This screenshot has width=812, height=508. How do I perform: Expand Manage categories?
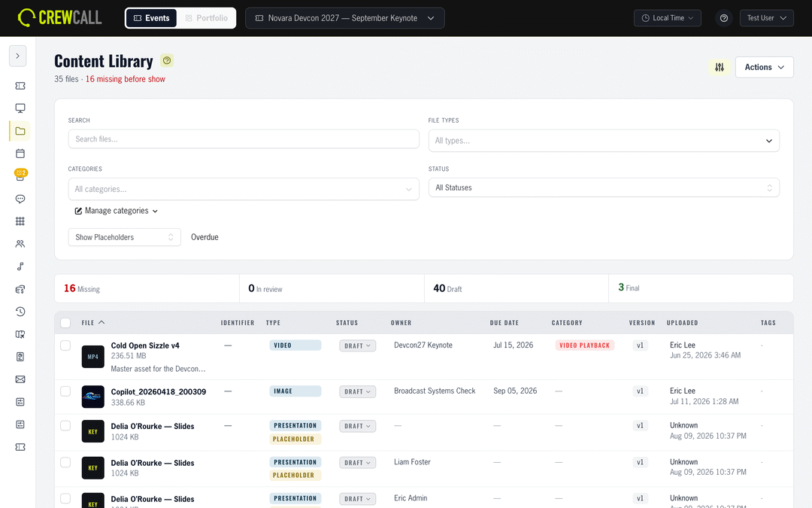coord(117,211)
